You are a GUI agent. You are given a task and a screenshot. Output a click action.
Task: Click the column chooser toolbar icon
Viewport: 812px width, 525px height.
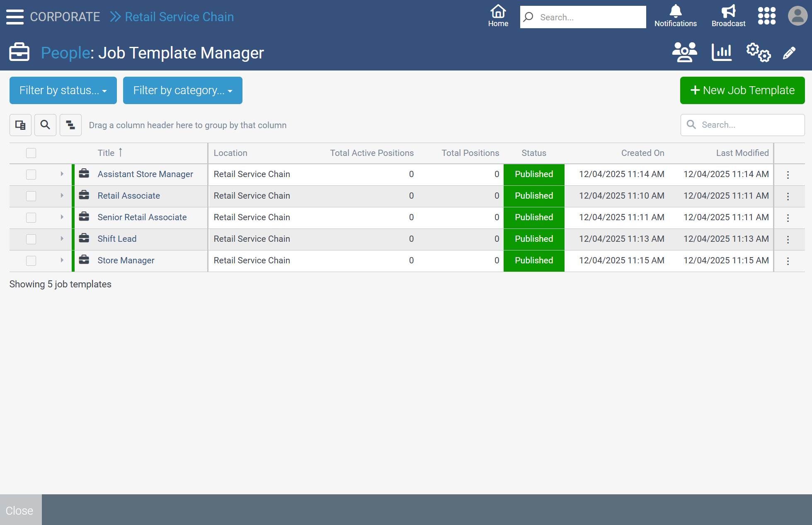pos(20,125)
